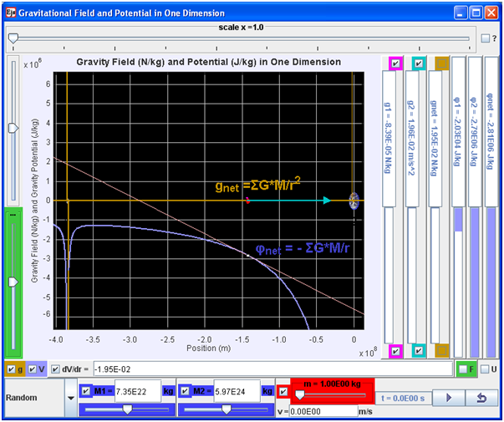Click the M1 value field 7.35E22
Screen dimensions: 504x422
tap(138, 391)
